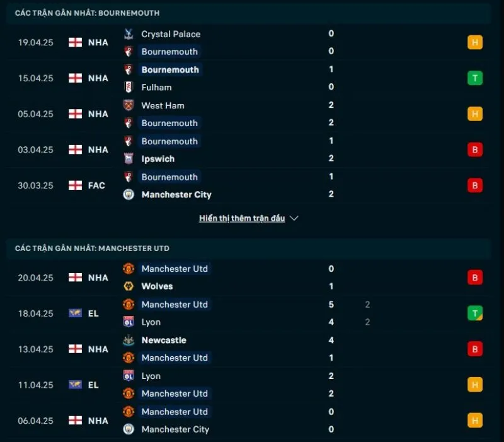Select the Manchester City badge icon
504x442 pixels.
pos(128,195)
